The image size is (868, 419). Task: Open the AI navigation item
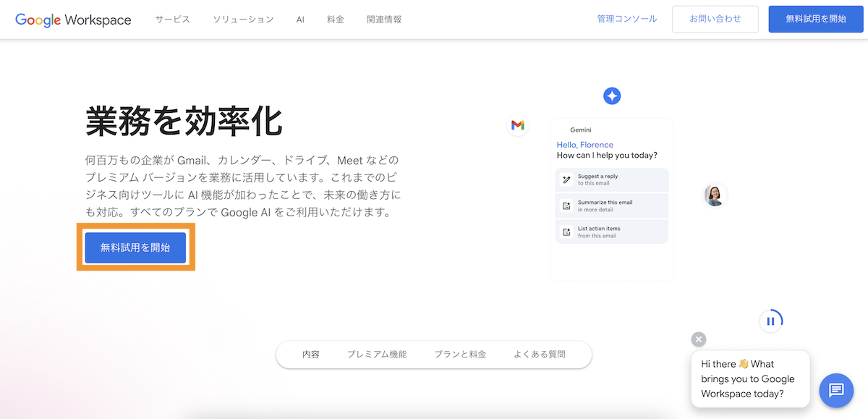click(300, 20)
